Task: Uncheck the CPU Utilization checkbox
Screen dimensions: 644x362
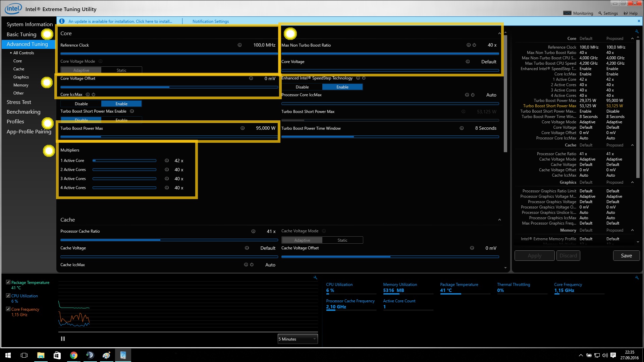Action: coord(8,296)
